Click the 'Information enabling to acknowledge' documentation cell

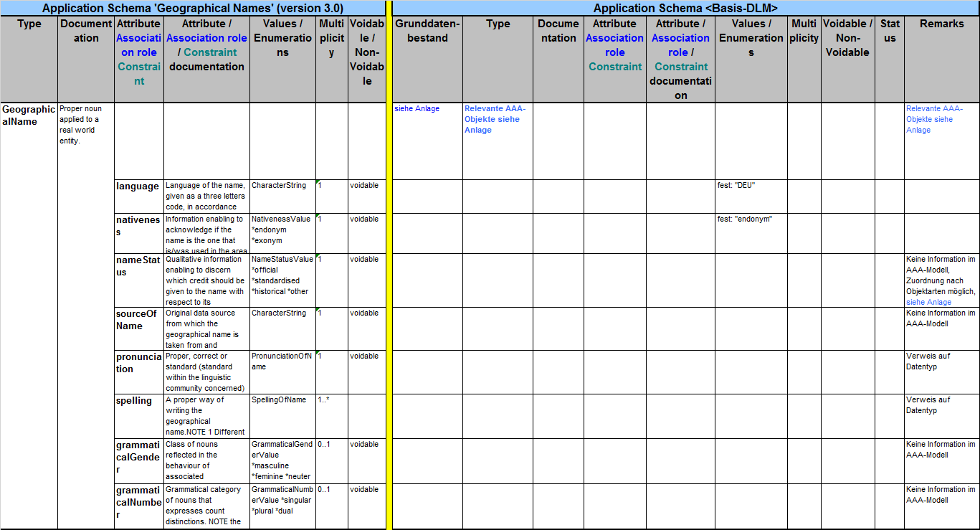[x=206, y=233]
